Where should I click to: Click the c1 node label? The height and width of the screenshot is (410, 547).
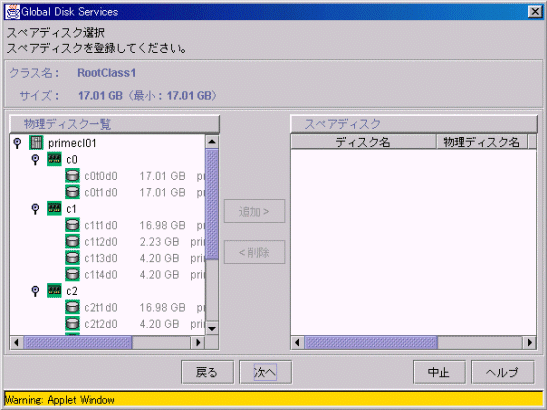[x=71, y=209]
